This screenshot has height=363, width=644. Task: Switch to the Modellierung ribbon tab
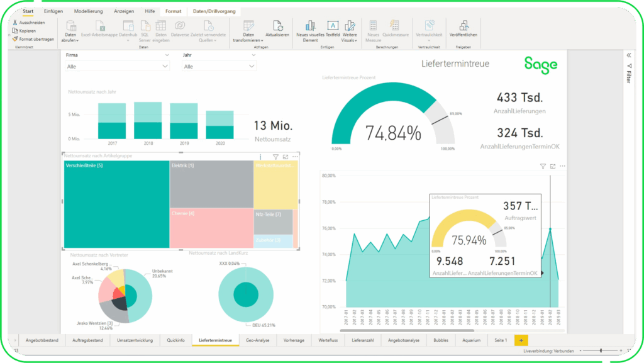pos(88,11)
